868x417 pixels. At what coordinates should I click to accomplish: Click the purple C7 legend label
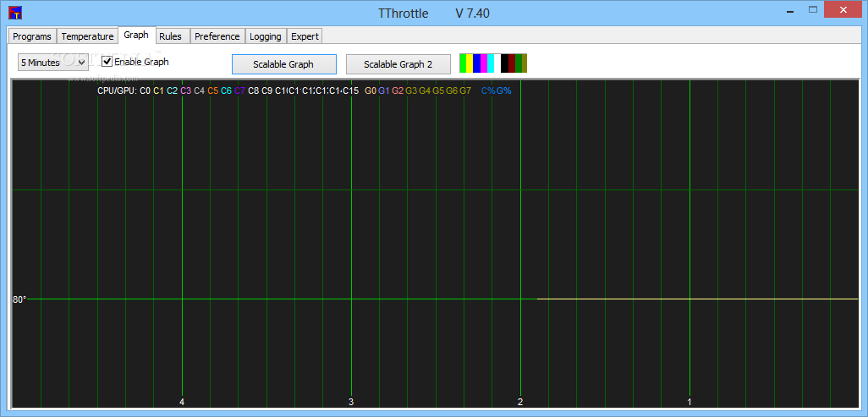tap(239, 91)
